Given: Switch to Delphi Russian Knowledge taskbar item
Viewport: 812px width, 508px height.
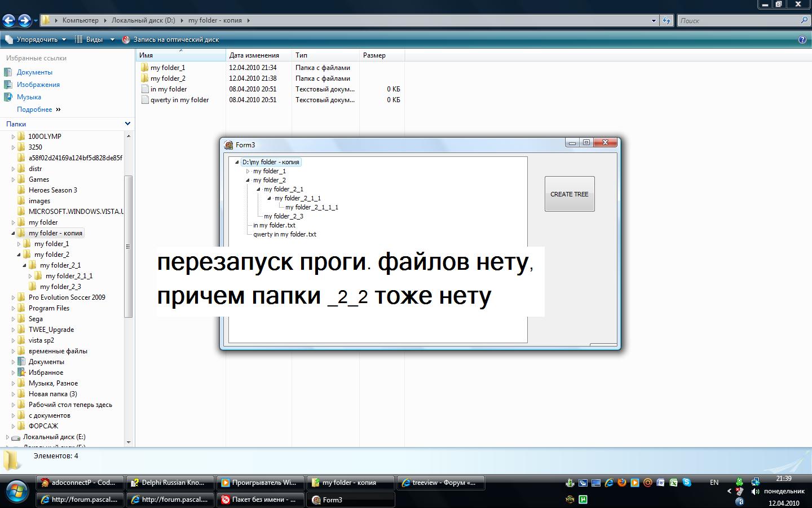Looking at the screenshot, I should [x=171, y=483].
